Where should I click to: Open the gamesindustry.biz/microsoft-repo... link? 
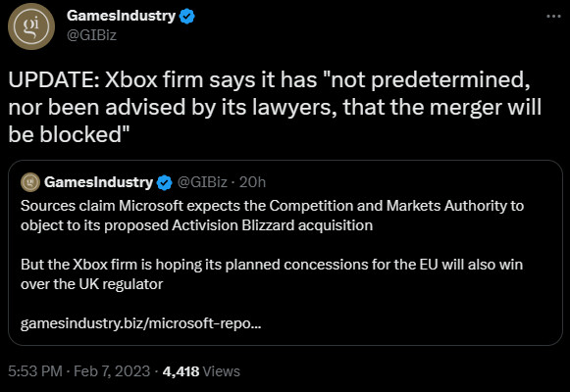pos(140,323)
